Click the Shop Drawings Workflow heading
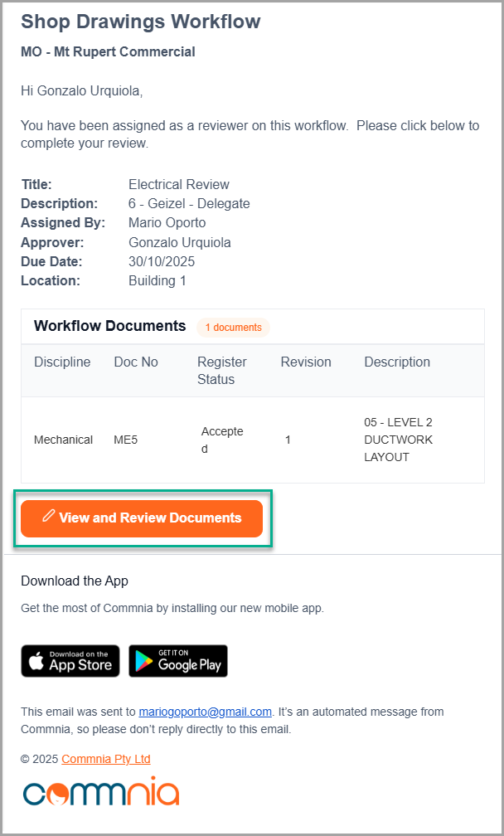 141,22
